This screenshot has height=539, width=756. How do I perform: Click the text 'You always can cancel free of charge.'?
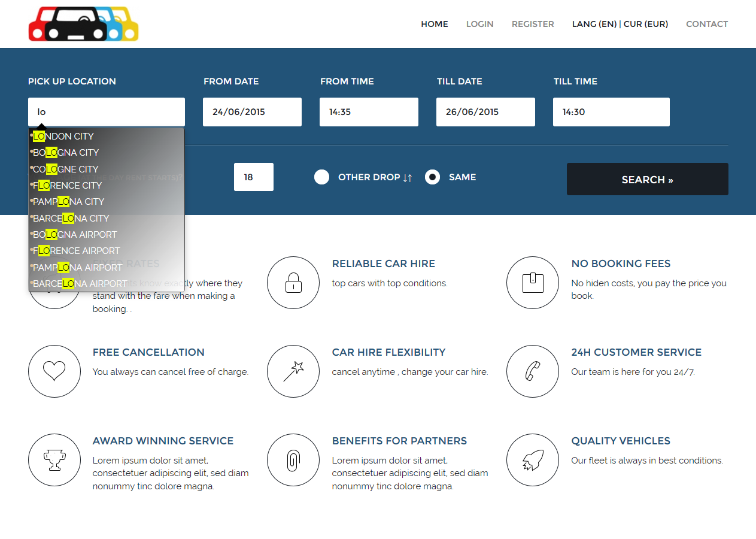point(171,372)
